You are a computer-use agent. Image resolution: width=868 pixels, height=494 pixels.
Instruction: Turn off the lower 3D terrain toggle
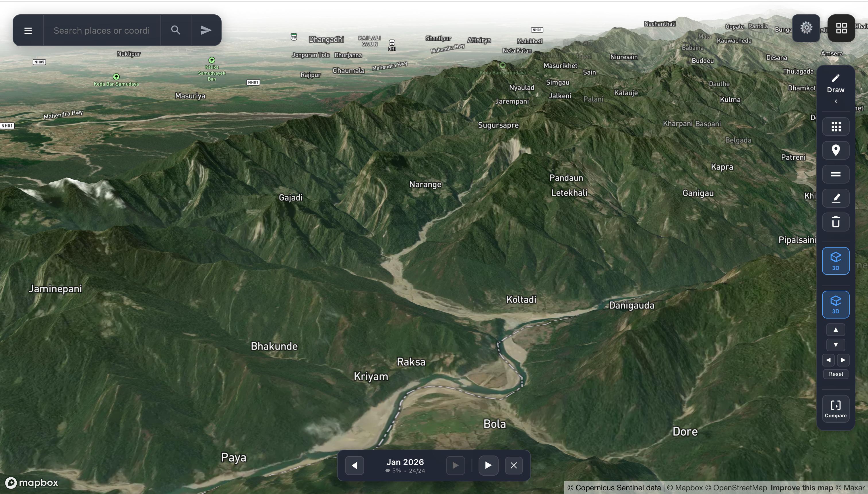(x=836, y=304)
